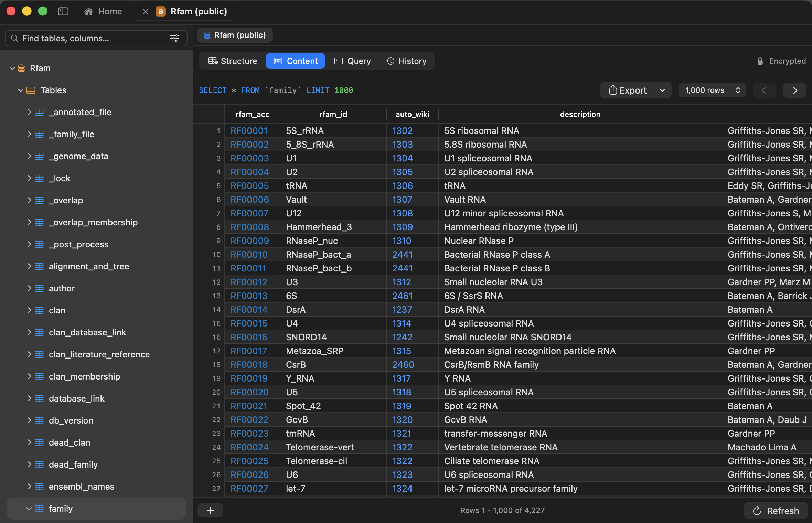Select the _lock table icon
The height and width of the screenshot is (523, 812).
click(39, 178)
